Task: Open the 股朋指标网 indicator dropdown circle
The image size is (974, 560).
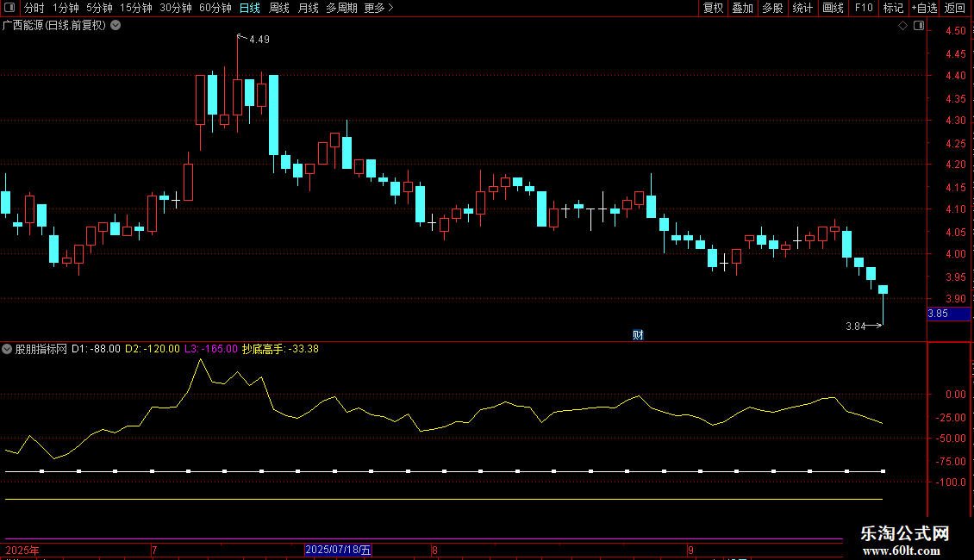Action: 7,349
